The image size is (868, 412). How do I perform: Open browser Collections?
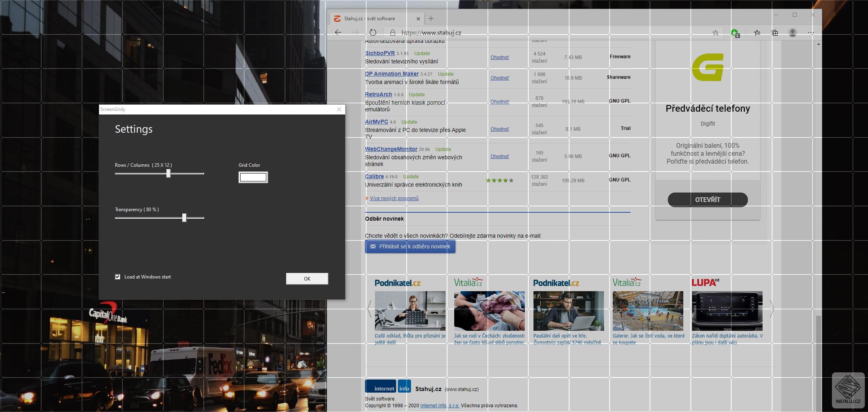tap(775, 33)
